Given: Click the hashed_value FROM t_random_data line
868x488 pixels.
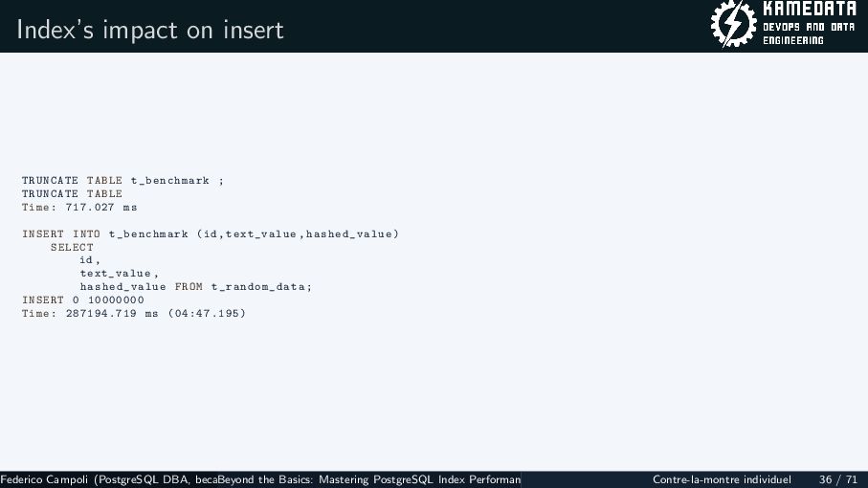Looking at the screenshot, I should pyautogui.click(x=196, y=287).
